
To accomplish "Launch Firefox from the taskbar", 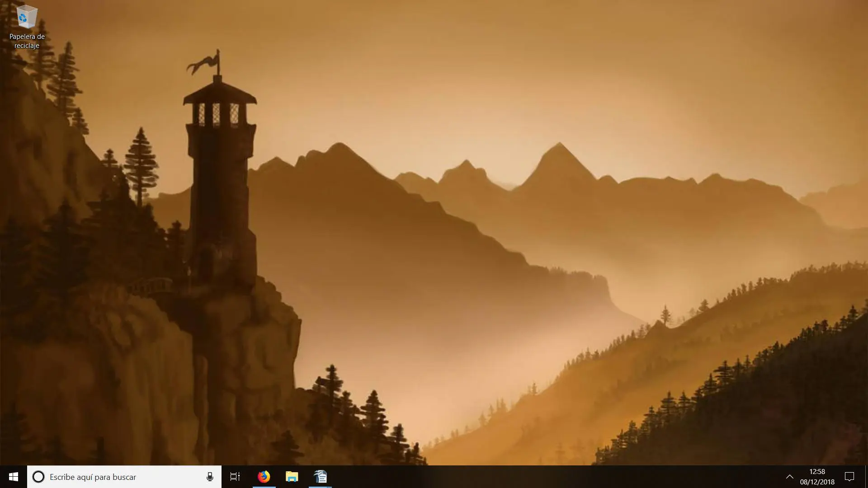I will click(264, 477).
